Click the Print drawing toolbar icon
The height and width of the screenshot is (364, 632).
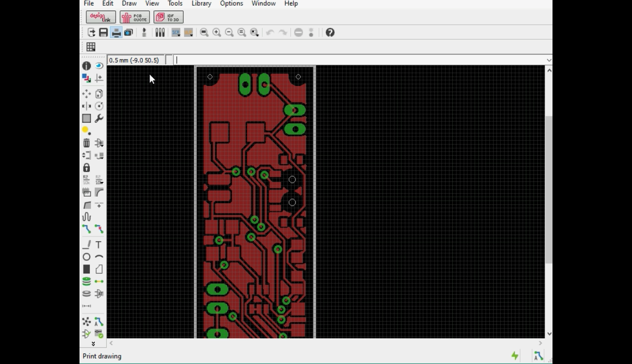point(116,32)
